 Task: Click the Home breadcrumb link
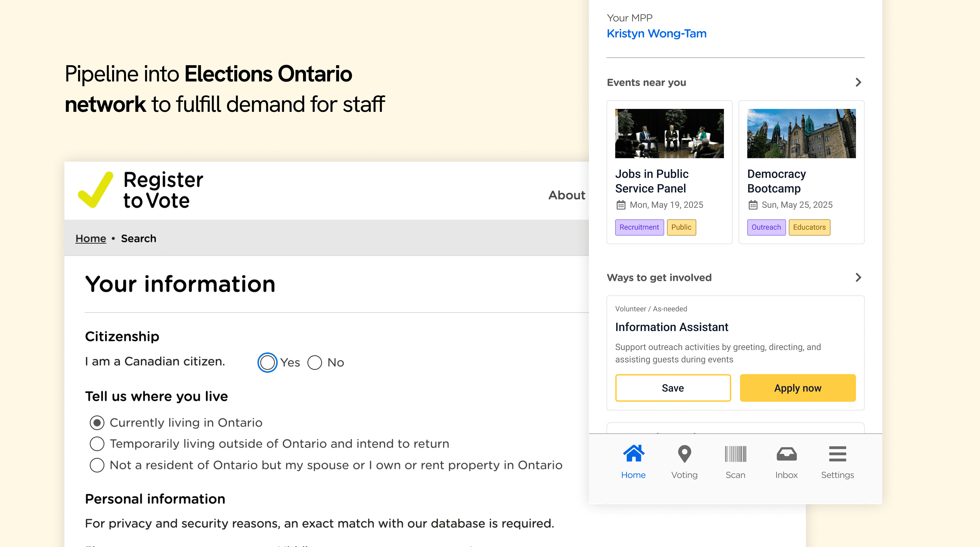point(90,238)
